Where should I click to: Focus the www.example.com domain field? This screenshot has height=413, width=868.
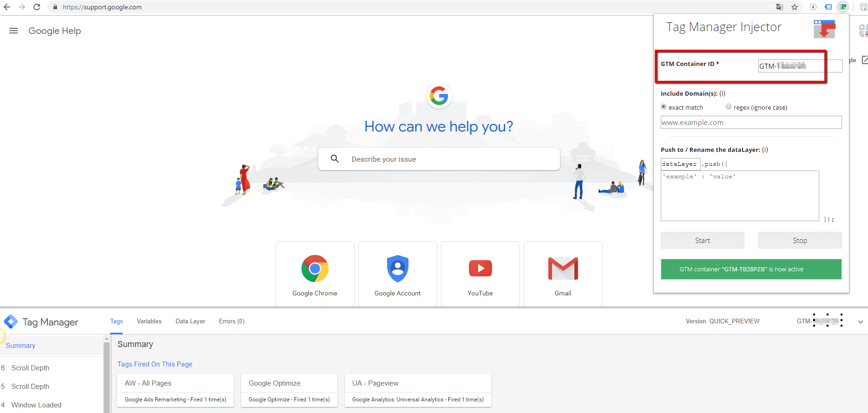pyautogui.click(x=751, y=122)
